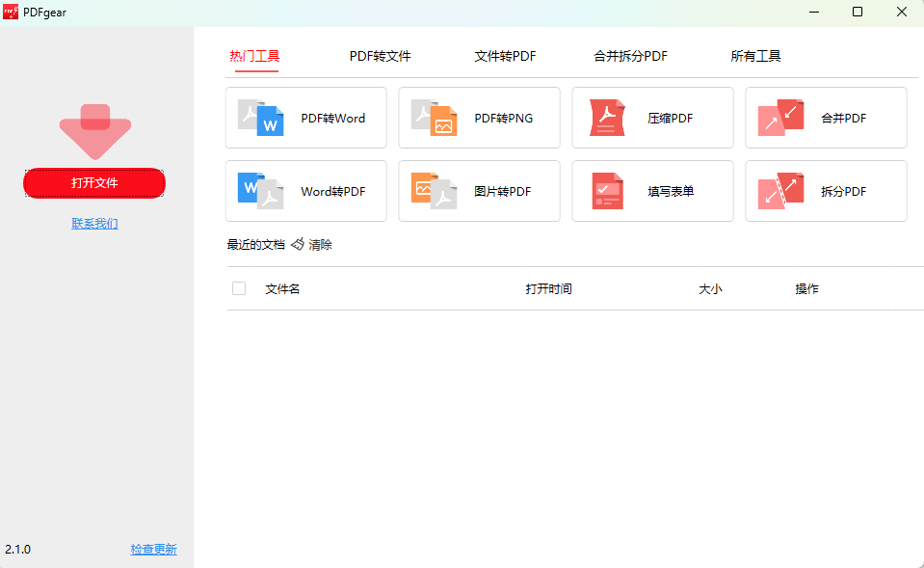Click the 拆分PDF card label

pyautogui.click(x=843, y=191)
